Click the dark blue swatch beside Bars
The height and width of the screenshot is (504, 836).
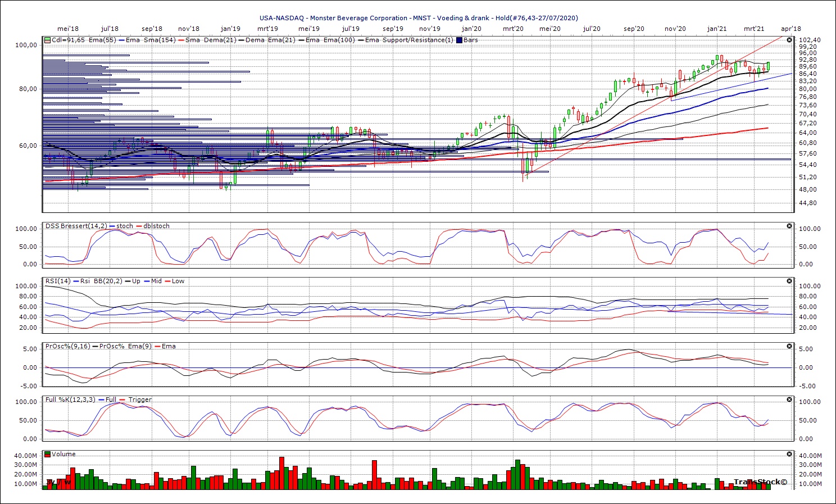459,40
